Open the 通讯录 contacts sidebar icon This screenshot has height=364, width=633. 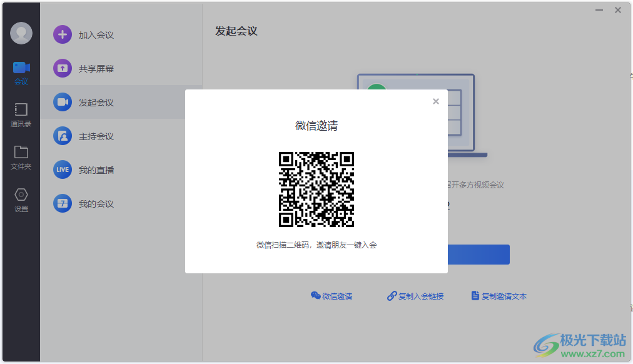pos(21,109)
